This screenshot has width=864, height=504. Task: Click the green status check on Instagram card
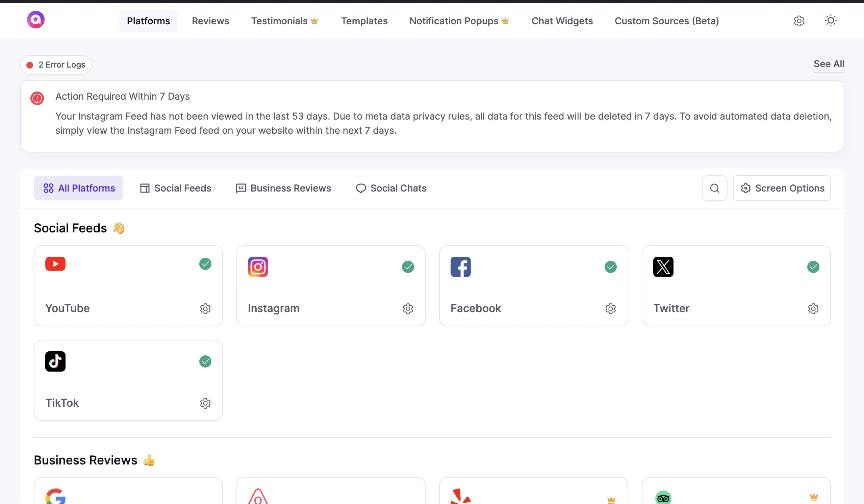tap(408, 267)
